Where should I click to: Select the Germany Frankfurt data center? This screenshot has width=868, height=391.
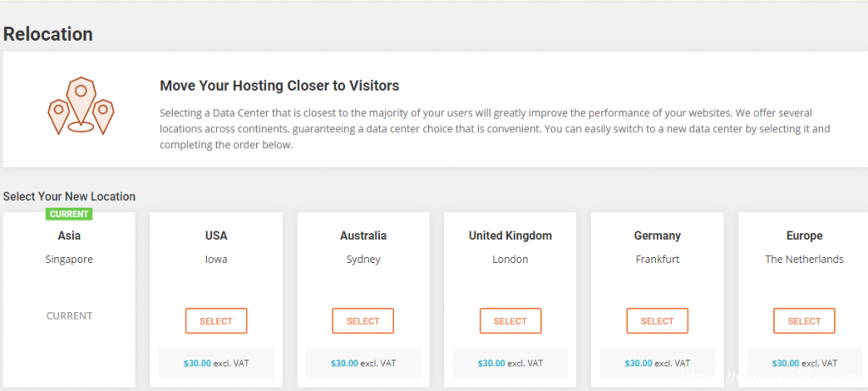click(657, 321)
